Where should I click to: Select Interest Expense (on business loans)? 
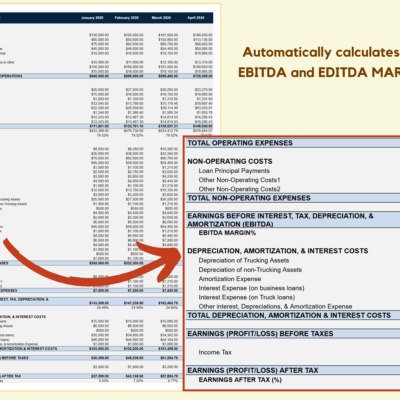pos(251,288)
